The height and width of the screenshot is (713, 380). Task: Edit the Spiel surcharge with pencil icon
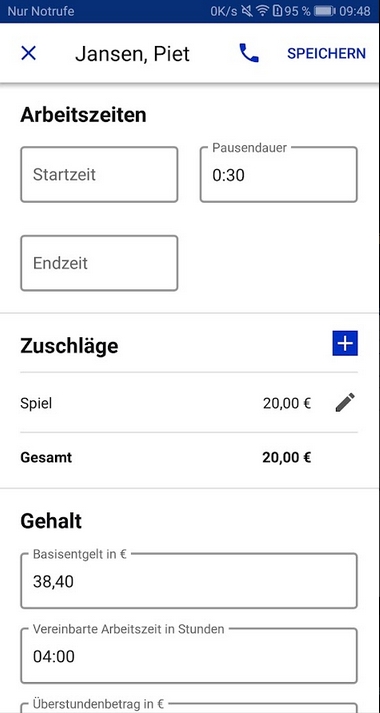click(x=345, y=403)
